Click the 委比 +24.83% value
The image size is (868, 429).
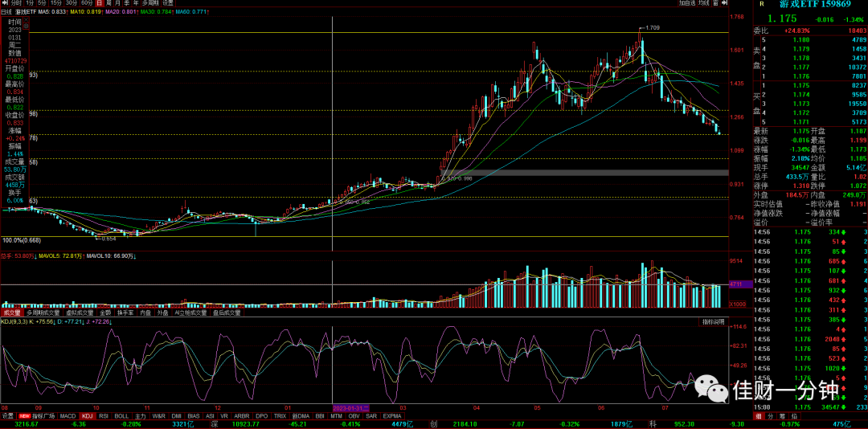click(797, 31)
